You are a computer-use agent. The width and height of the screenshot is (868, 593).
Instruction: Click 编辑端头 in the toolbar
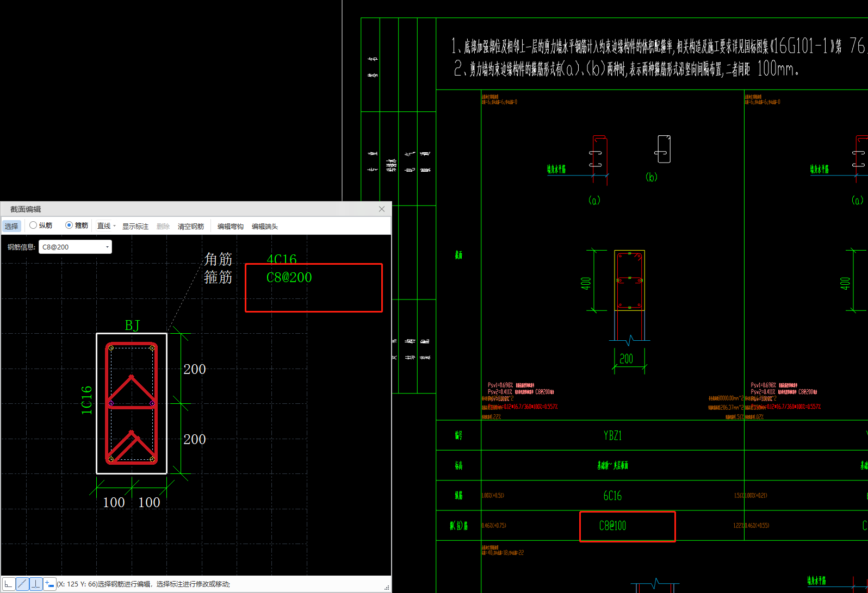pyautogui.click(x=265, y=227)
